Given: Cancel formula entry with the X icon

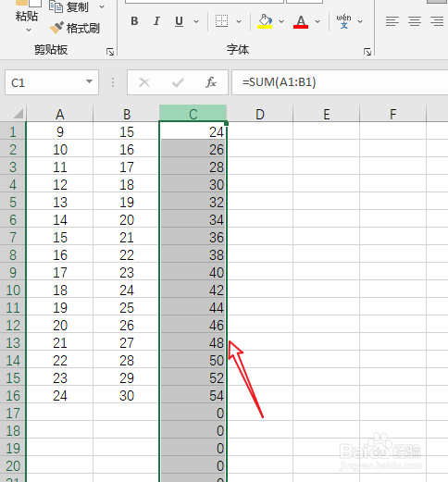Looking at the screenshot, I should (x=144, y=82).
